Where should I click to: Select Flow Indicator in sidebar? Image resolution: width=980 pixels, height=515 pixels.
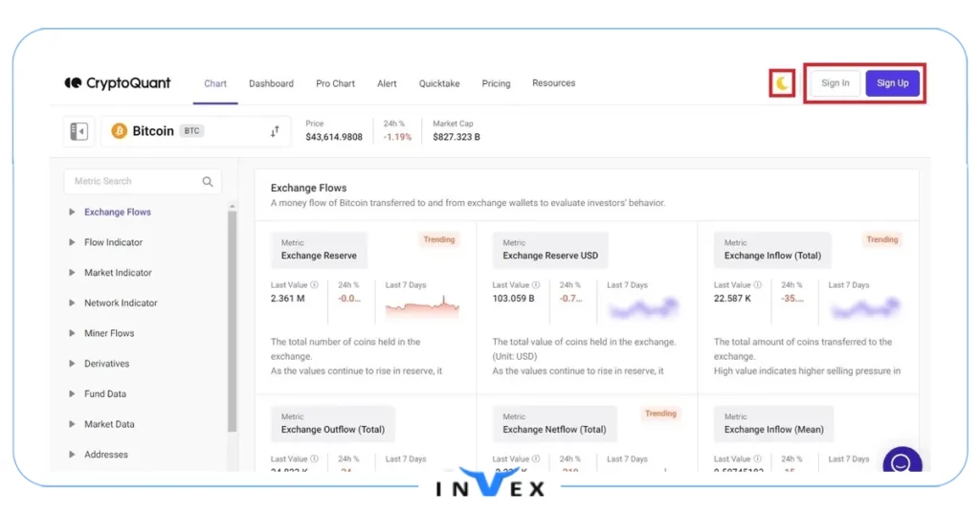pos(113,242)
